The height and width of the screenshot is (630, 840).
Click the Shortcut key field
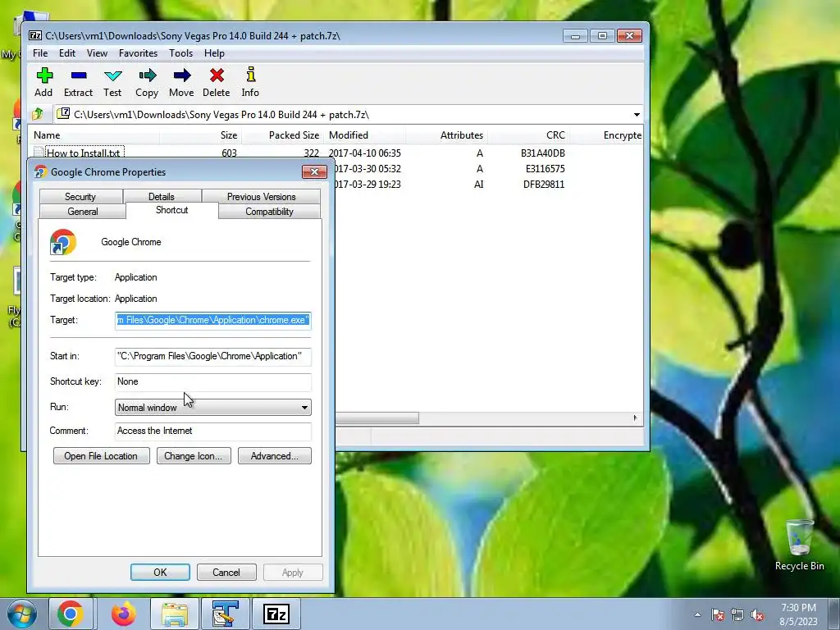click(x=213, y=382)
